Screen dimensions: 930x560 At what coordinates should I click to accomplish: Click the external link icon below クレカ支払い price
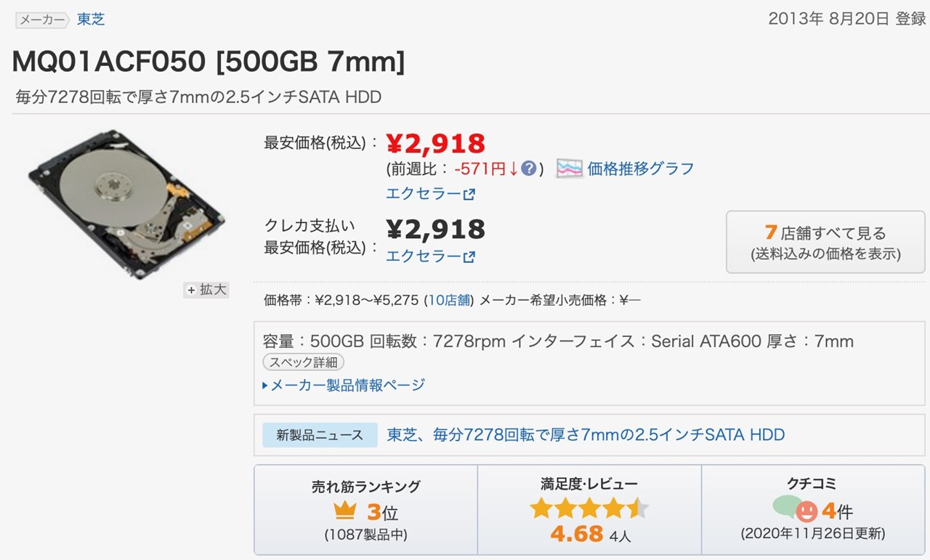click(x=469, y=256)
